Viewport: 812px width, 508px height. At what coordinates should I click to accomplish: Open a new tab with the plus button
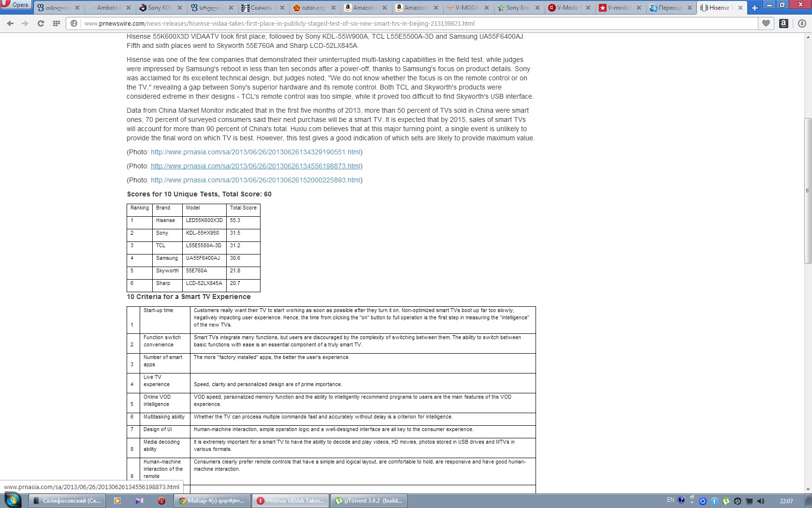click(x=754, y=8)
